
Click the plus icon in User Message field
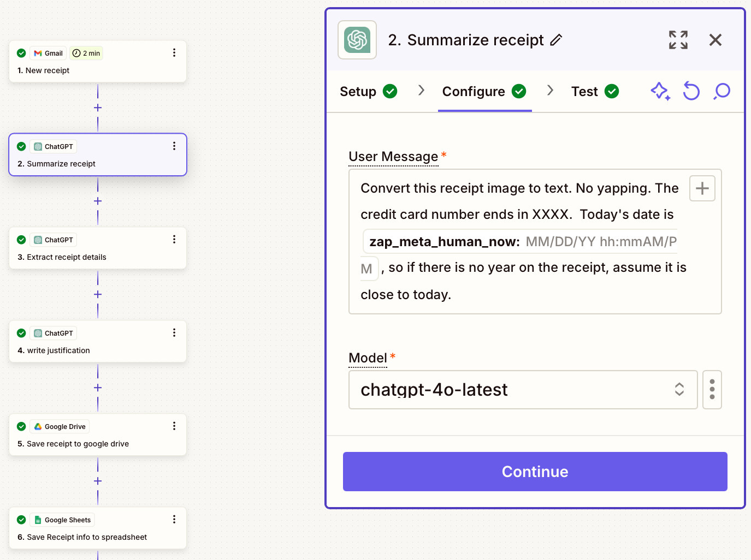click(702, 188)
